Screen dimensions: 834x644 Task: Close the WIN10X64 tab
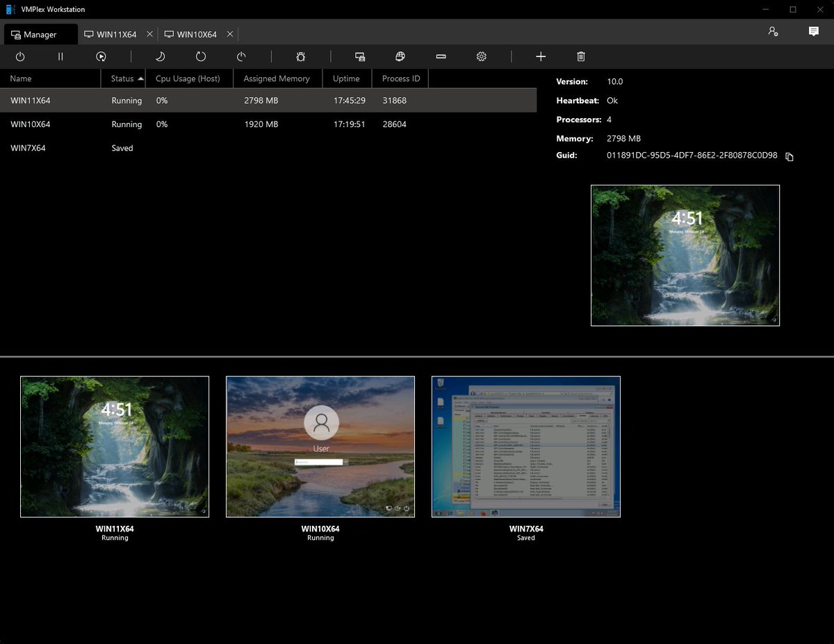pyautogui.click(x=230, y=34)
